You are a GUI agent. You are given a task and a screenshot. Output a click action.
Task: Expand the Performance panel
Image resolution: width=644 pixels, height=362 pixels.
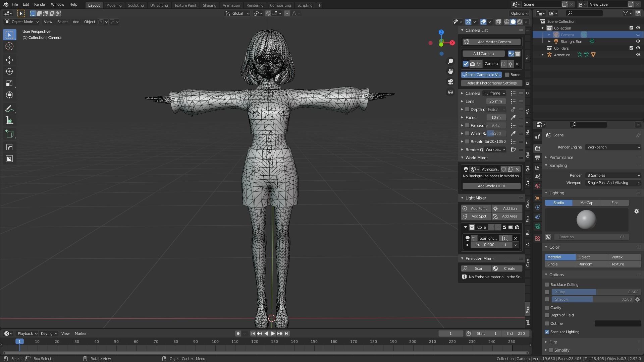click(x=561, y=158)
